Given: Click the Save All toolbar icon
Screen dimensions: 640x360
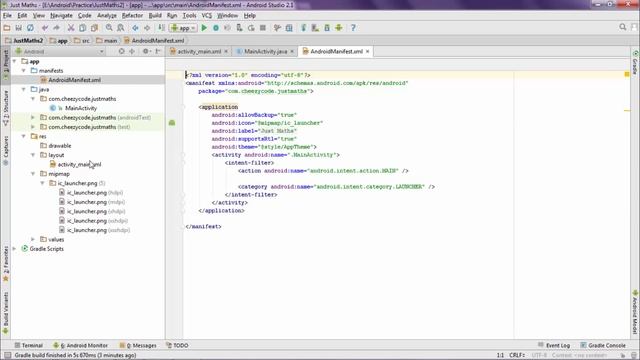Looking at the screenshot, I should click(x=18, y=28).
